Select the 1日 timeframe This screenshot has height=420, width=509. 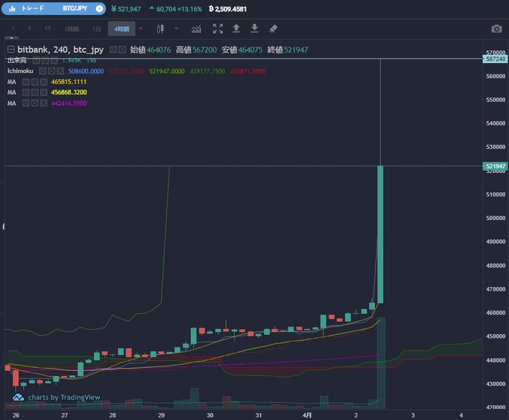click(x=96, y=29)
